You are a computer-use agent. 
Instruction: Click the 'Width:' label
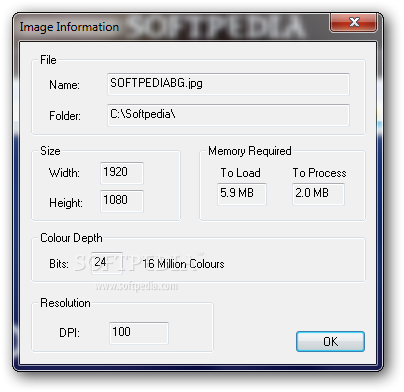tap(64, 173)
